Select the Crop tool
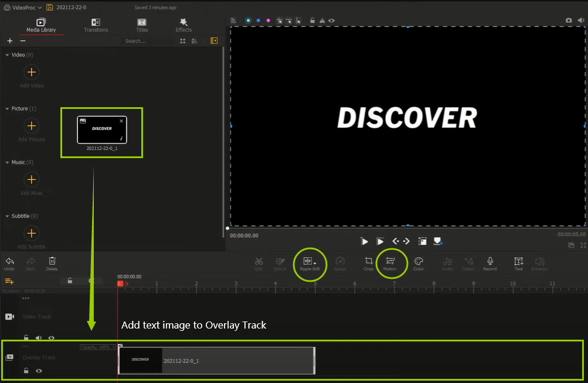The height and width of the screenshot is (383, 588). (368, 262)
